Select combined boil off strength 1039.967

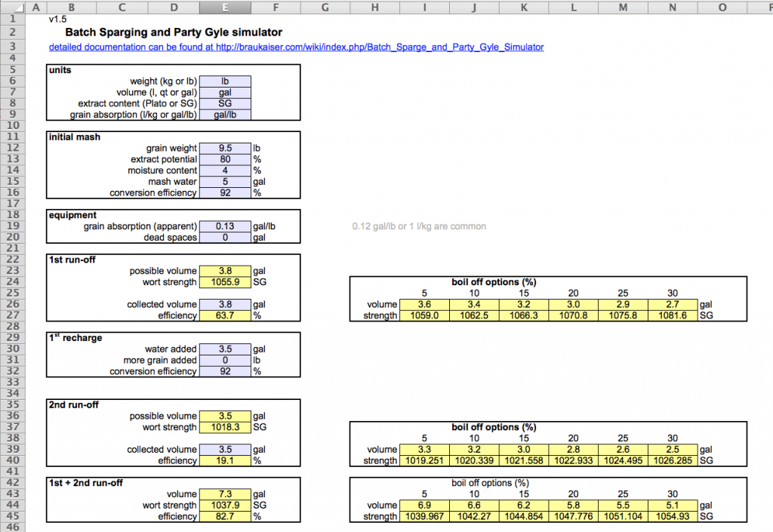tap(424, 516)
